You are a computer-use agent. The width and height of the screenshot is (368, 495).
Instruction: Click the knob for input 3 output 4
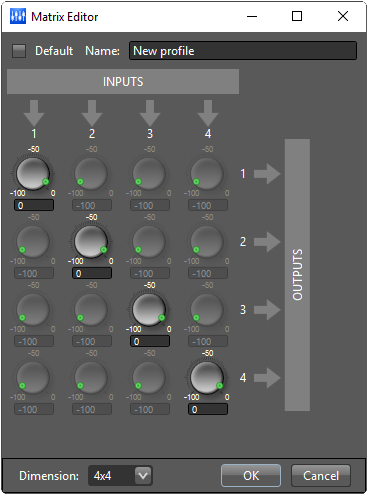(149, 378)
